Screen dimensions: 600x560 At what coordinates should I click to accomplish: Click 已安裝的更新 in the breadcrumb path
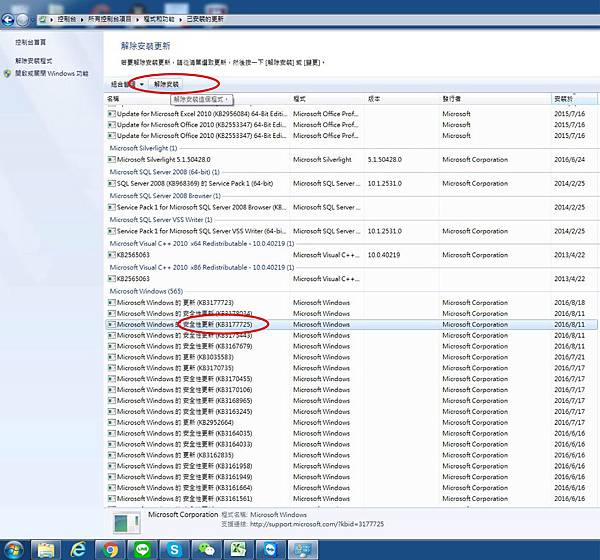point(205,19)
